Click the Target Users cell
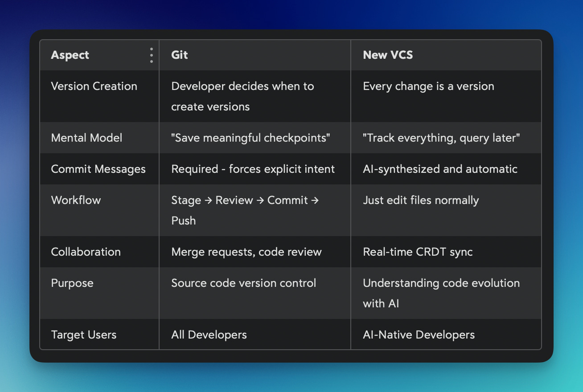The height and width of the screenshot is (392, 583). (x=99, y=334)
